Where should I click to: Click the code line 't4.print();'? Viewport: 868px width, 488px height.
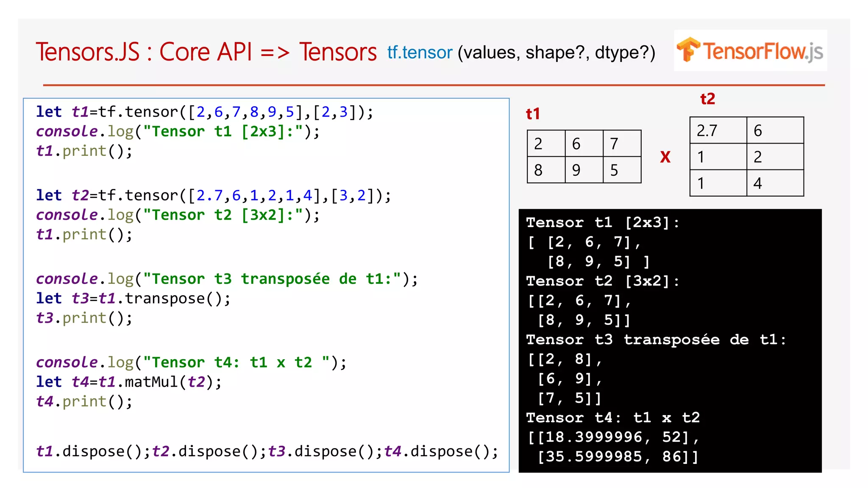84,401
